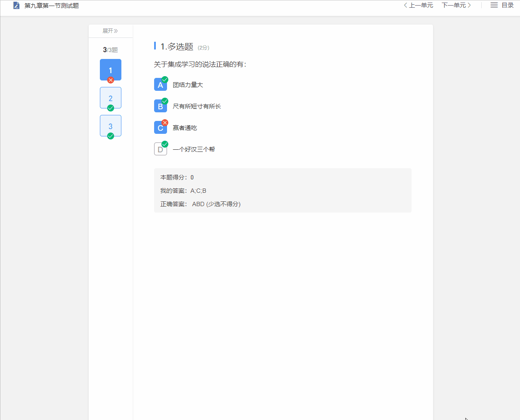Expand the question sidebar 展开

110,31
